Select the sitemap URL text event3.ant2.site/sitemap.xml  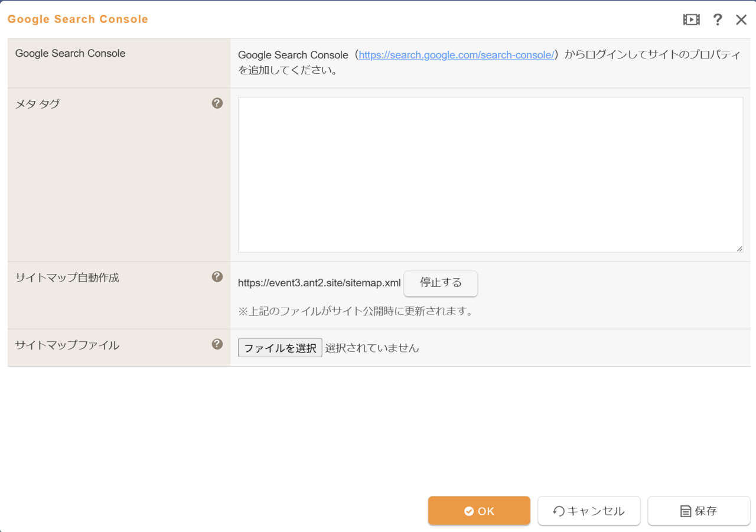[x=318, y=283]
